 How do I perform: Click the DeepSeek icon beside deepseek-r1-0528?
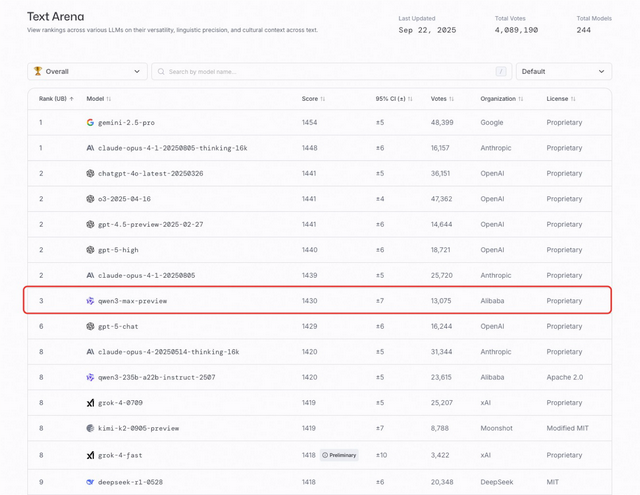tap(90, 482)
